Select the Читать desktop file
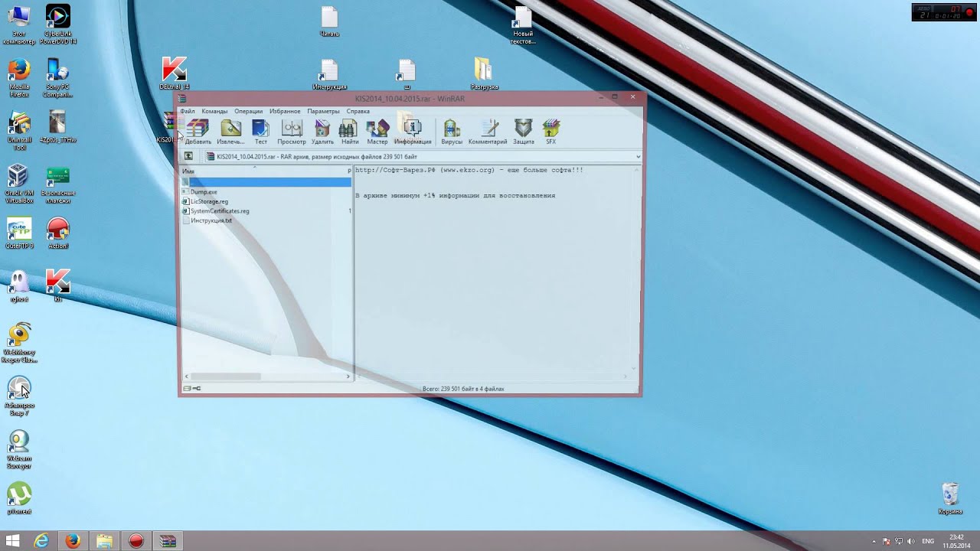 [x=329, y=22]
